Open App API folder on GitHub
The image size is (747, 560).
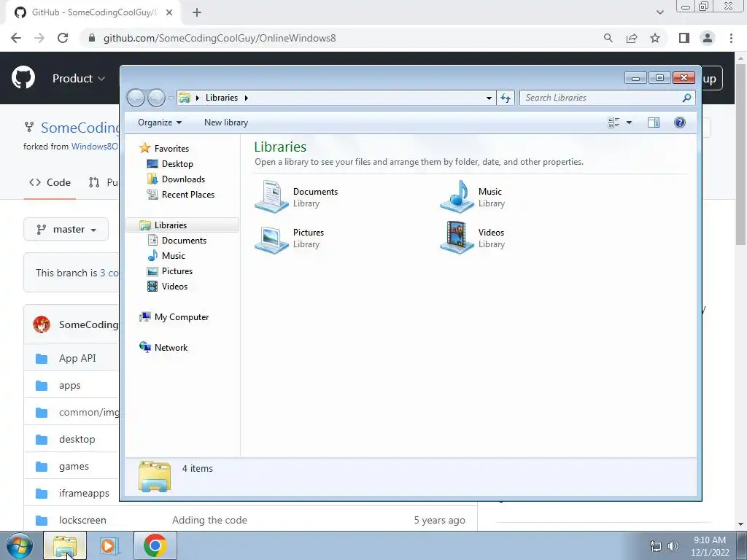coord(77,359)
